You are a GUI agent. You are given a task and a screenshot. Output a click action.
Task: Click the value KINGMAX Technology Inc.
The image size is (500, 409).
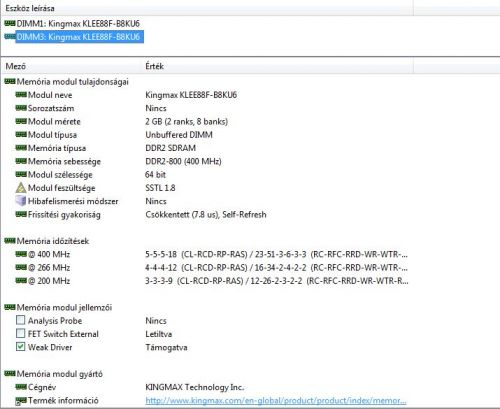click(195, 387)
